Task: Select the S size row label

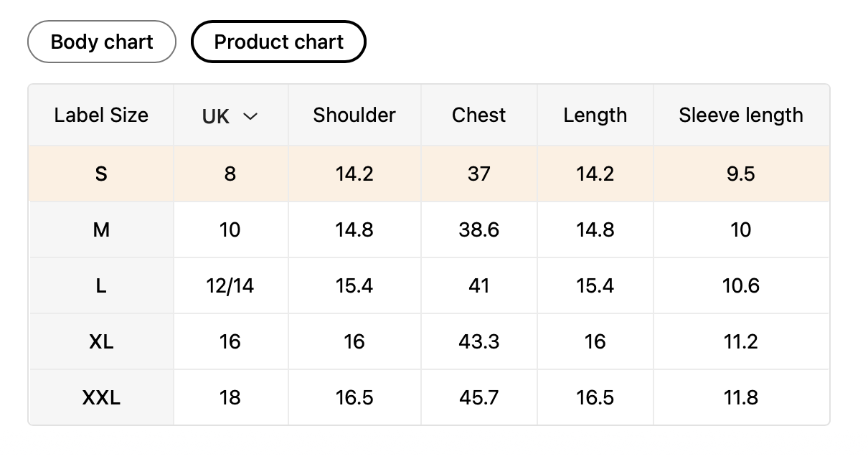Action: click(101, 174)
